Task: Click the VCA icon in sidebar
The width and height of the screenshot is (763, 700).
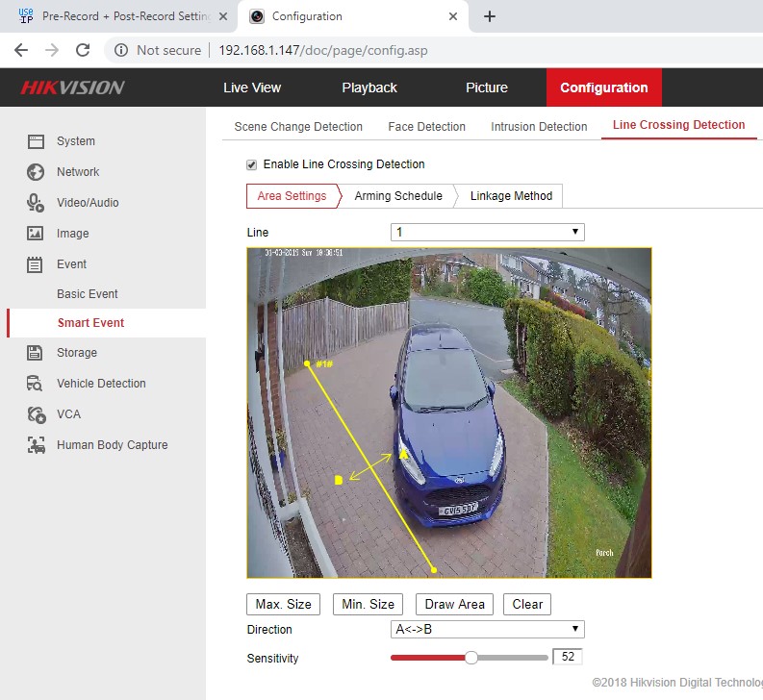Action: (36, 414)
